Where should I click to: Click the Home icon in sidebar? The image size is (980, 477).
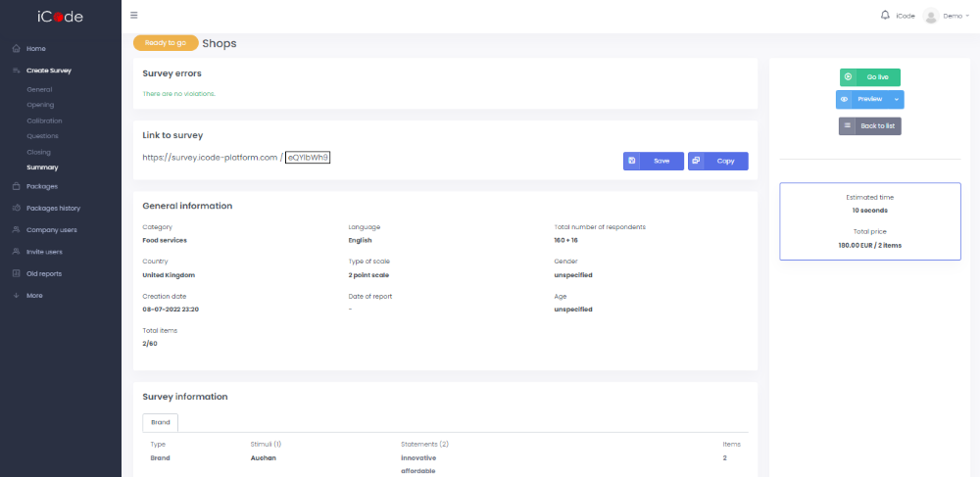[x=16, y=48]
